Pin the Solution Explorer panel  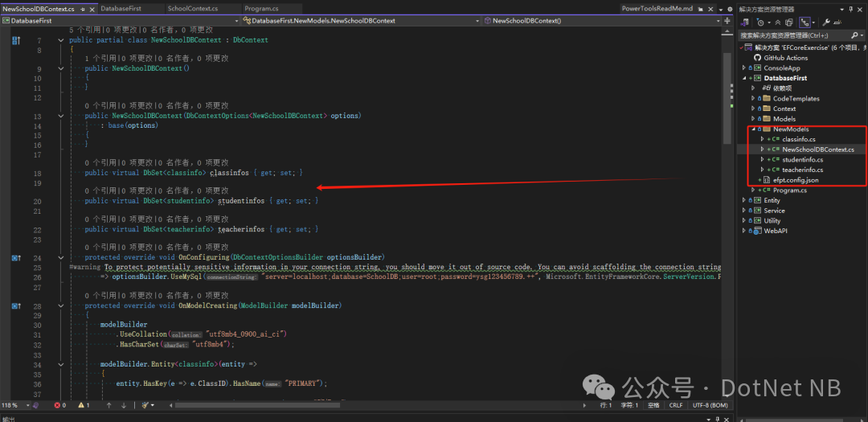[x=851, y=10]
